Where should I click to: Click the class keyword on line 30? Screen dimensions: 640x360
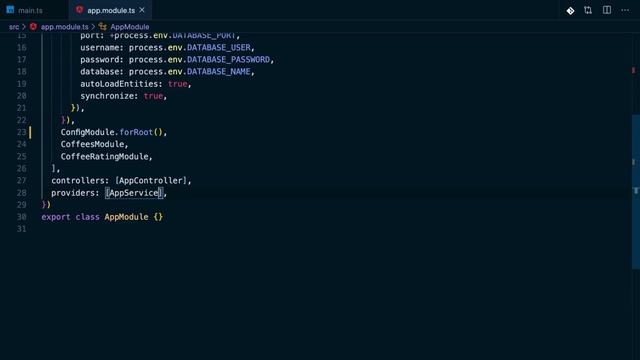click(87, 217)
